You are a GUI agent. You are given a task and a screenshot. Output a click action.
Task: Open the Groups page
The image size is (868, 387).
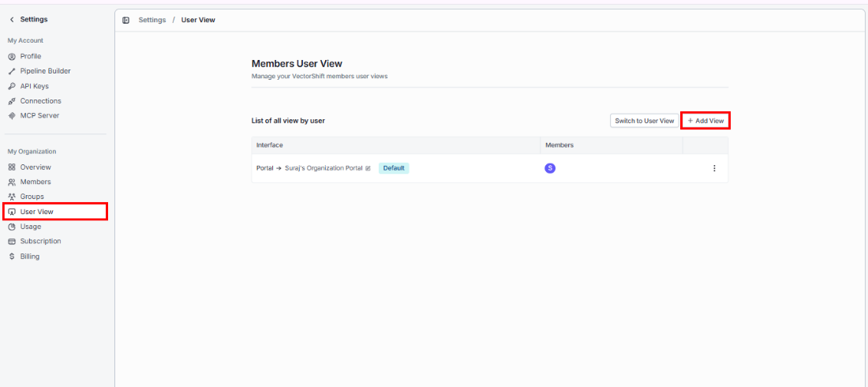coord(32,197)
